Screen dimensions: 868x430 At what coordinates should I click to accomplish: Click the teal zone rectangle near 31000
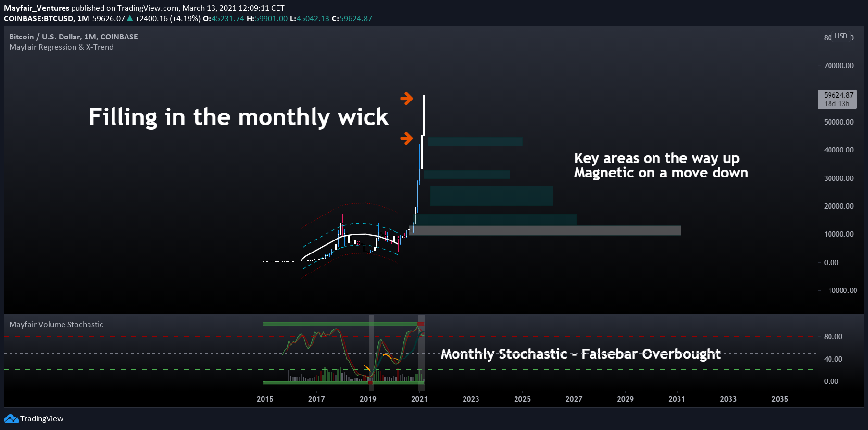click(466, 175)
